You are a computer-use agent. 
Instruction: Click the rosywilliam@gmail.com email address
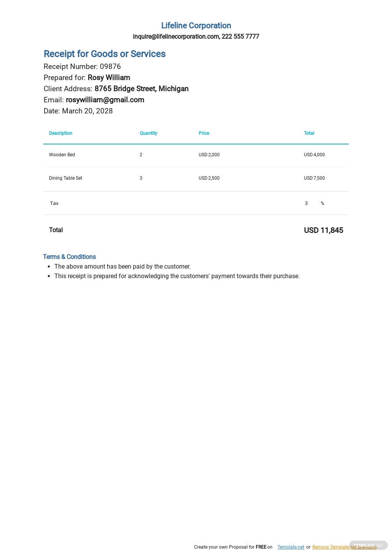105,100
